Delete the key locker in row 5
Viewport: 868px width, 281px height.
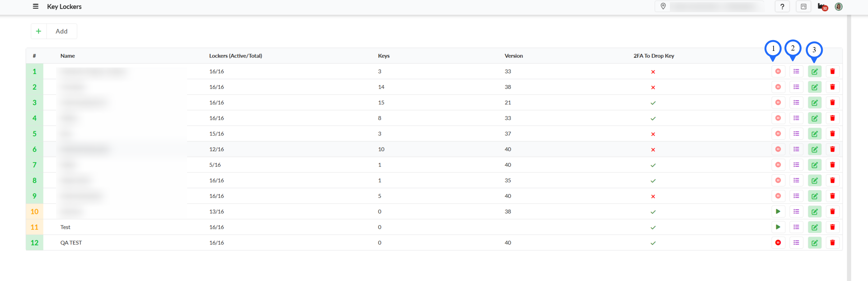point(832,134)
